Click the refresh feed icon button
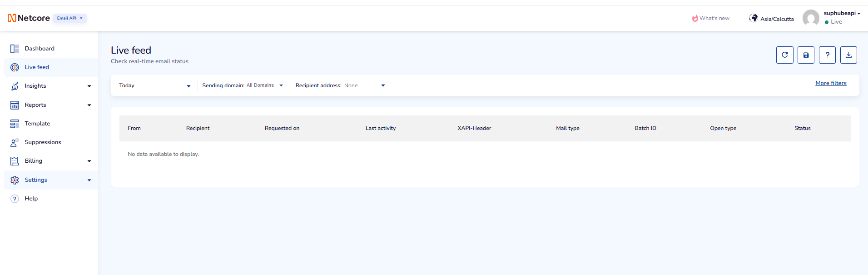 pyautogui.click(x=784, y=55)
